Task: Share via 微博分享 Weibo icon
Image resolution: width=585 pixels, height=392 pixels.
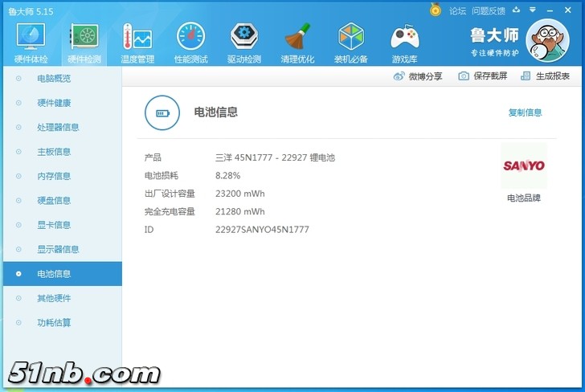Action: (418, 76)
